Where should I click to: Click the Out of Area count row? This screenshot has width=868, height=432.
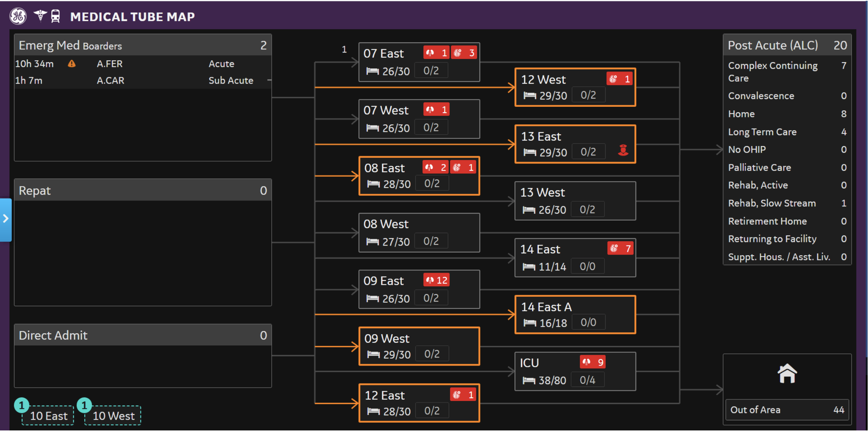coord(787,410)
